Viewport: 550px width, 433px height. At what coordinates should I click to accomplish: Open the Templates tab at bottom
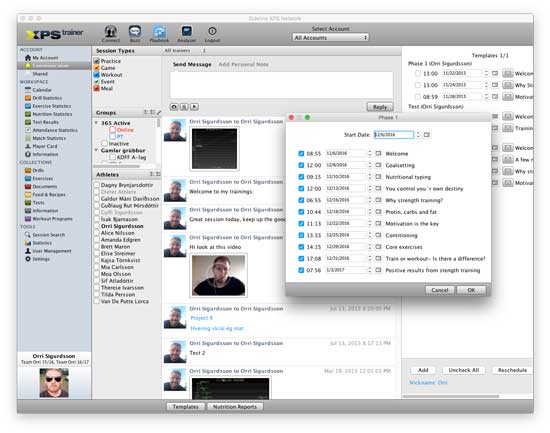(186, 407)
